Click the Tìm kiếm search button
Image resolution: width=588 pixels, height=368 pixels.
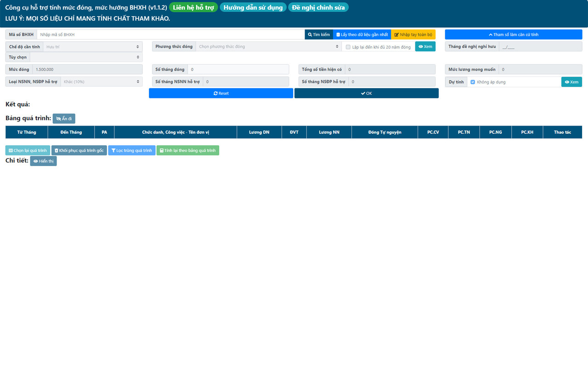319,34
